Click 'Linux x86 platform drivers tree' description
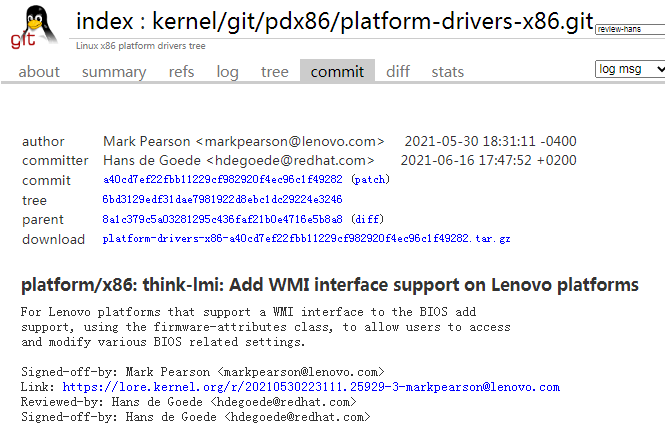Image resolution: width=666 pixels, height=434 pixels. 141,46
